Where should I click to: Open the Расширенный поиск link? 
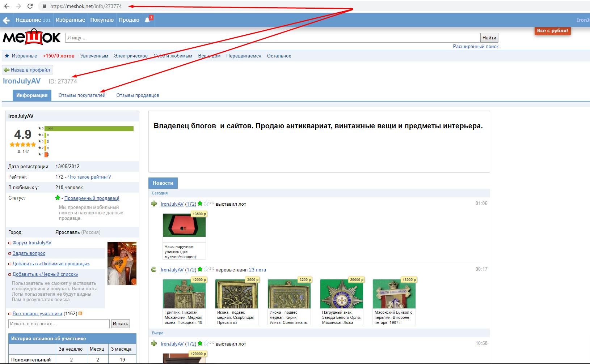pos(476,47)
